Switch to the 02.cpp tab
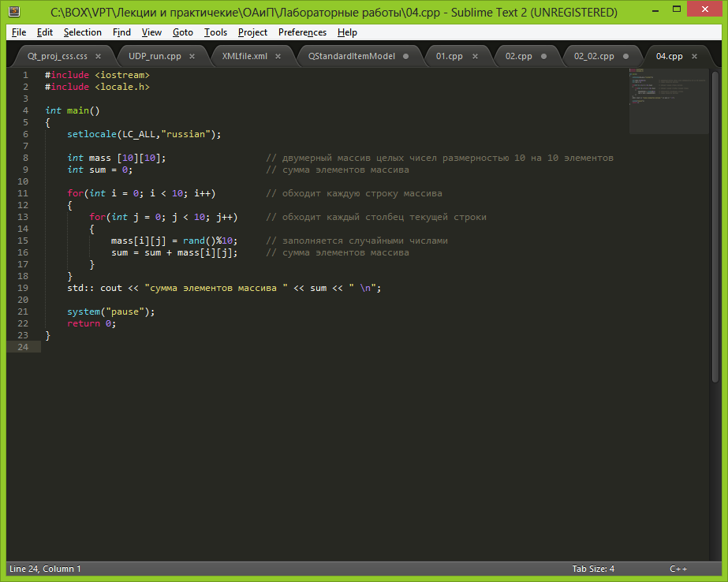This screenshot has width=728, height=582. coord(519,56)
